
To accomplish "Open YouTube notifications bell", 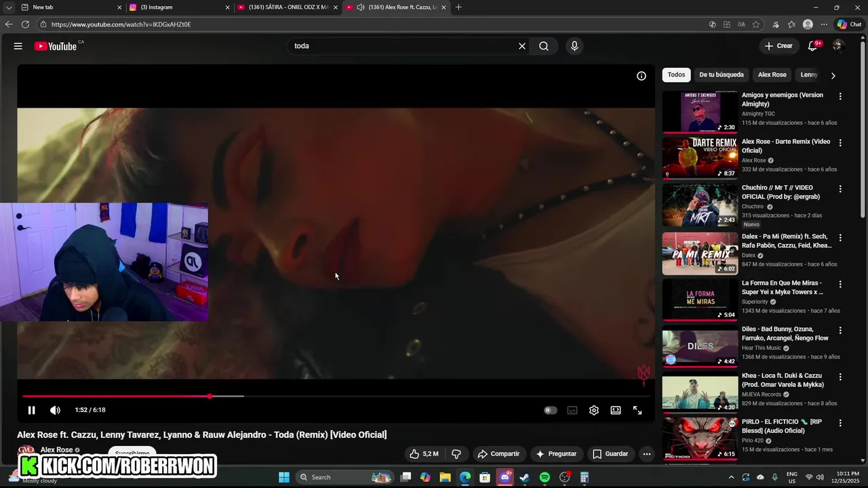I will (812, 46).
